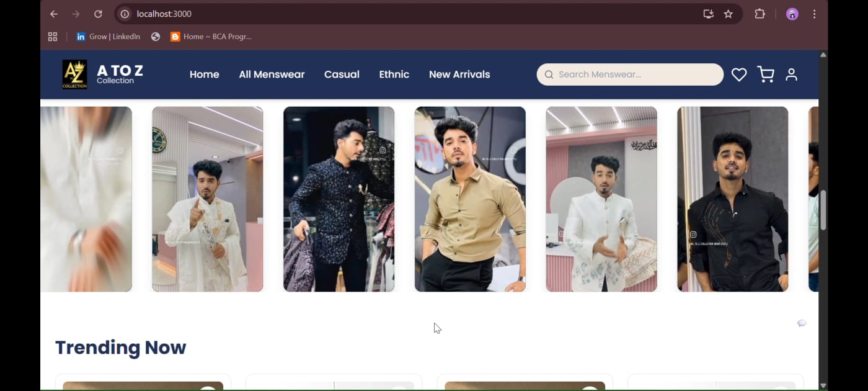This screenshot has width=868, height=391.
Task: Open the wishlist heart icon
Action: pyautogui.click(x=738, y=74)
